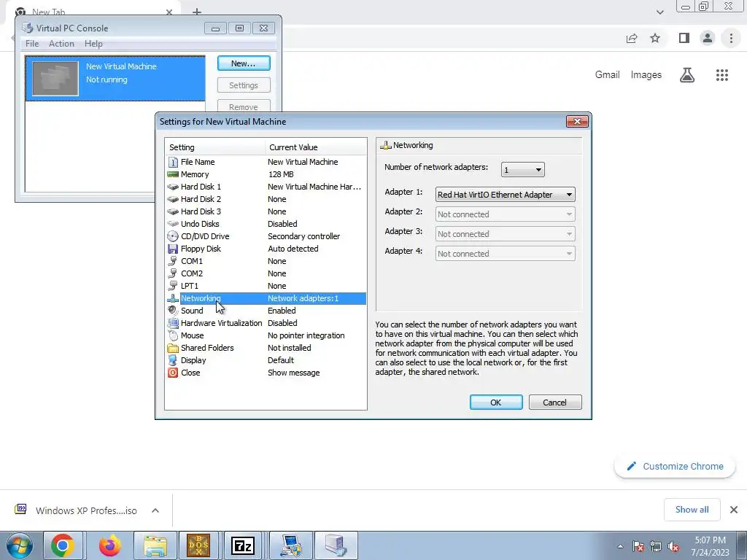The height and width of the screenshot is (560, 747).
Task: Show hidden system tray icons
Action: pyautogui.click(x=620, y=547)
